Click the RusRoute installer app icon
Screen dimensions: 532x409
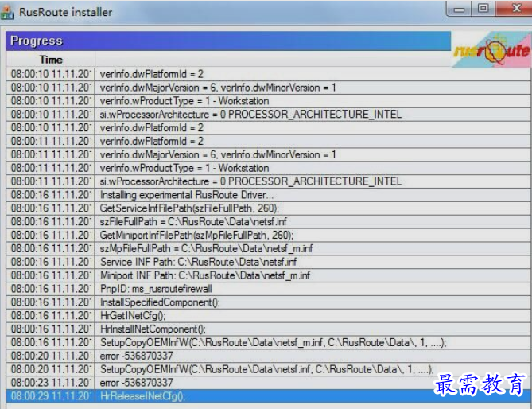pyautogui.click(x=7, y=12)
